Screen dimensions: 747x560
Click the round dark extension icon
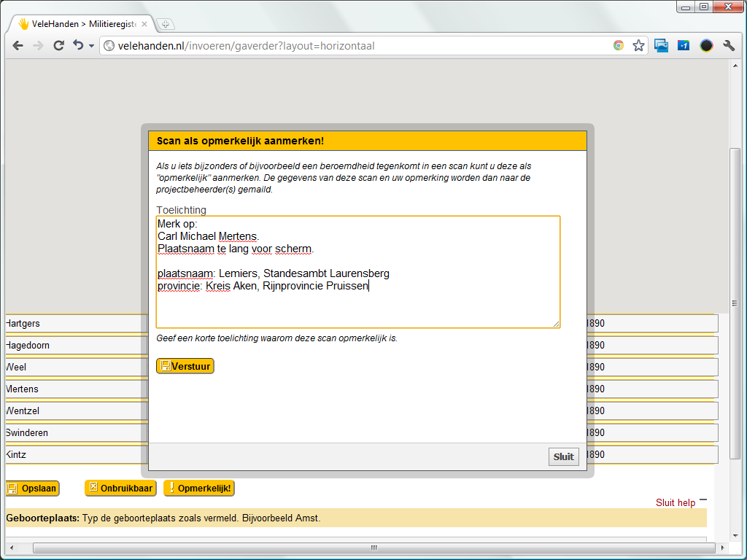pos(706,45)
